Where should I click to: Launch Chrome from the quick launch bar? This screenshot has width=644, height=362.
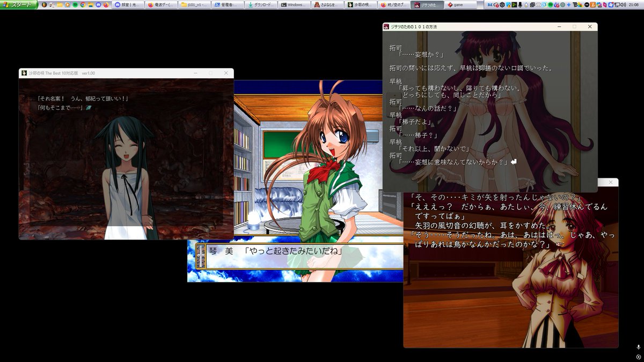tap(83, 5)
